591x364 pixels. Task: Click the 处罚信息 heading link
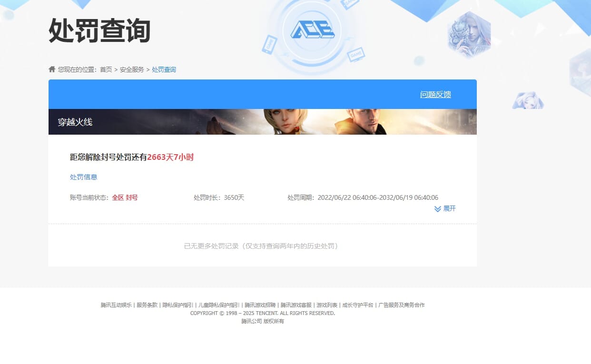pos(83,177)
